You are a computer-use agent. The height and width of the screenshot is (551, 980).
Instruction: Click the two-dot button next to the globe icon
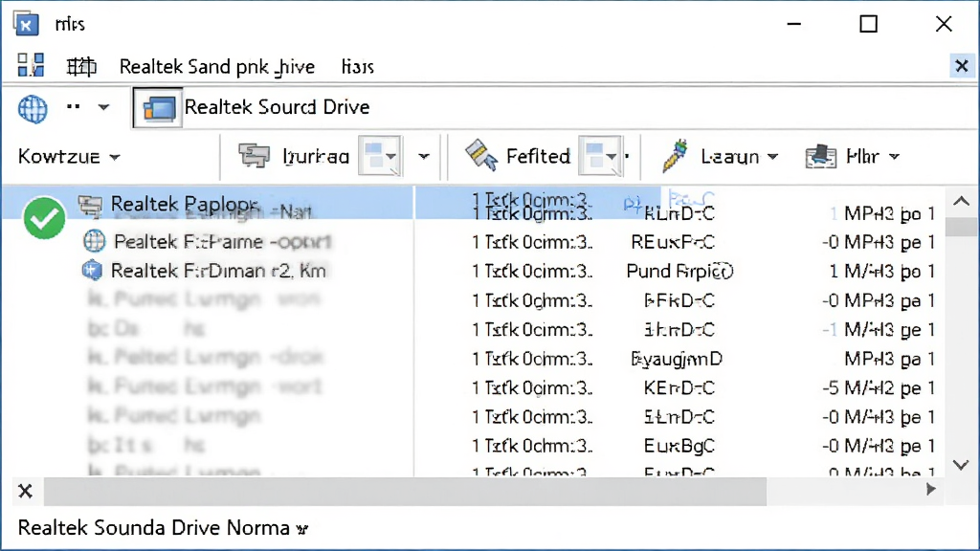point(73,106)
